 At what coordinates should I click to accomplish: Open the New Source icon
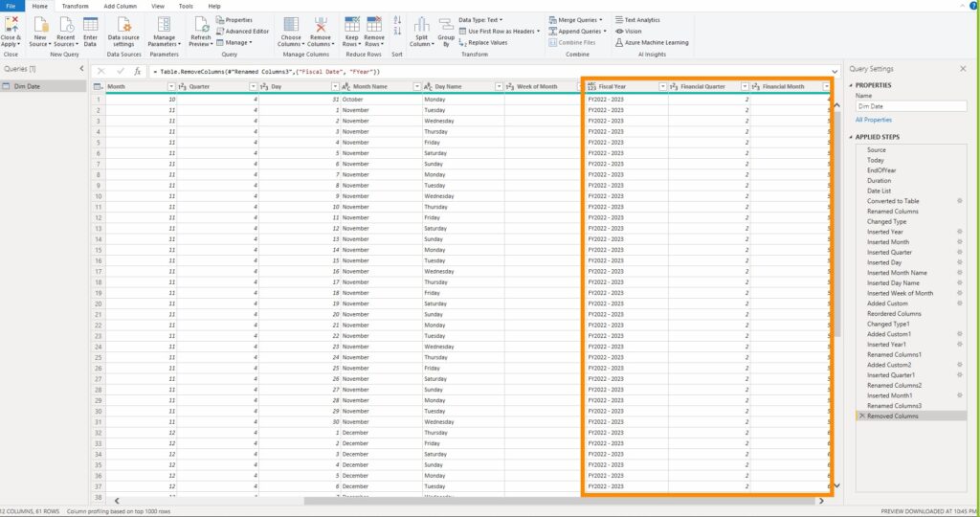(40, 25)
